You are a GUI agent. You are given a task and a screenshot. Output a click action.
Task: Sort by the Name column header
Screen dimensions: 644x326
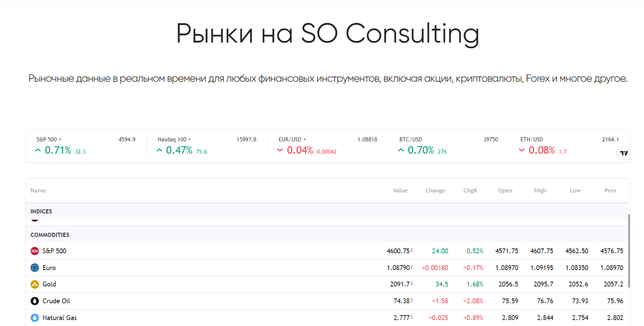38,191
